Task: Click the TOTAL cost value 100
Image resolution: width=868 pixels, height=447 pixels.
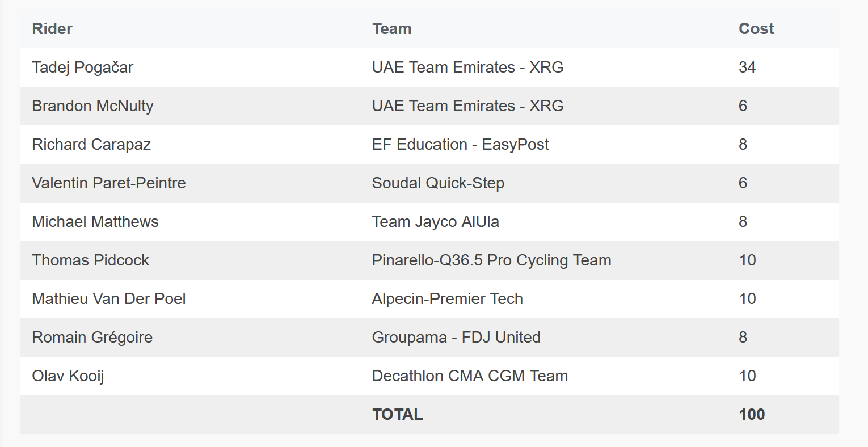Action: point(752,415)
